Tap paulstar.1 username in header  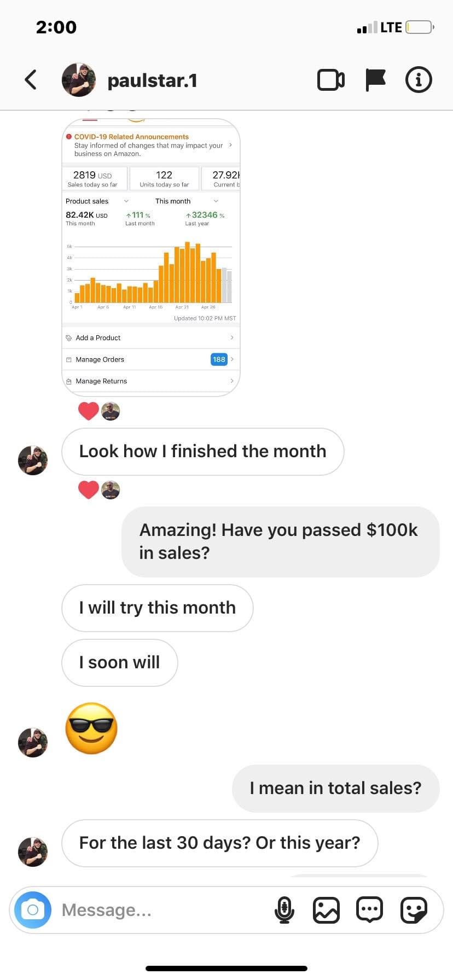pyautogui.click(x=152, y=80)
